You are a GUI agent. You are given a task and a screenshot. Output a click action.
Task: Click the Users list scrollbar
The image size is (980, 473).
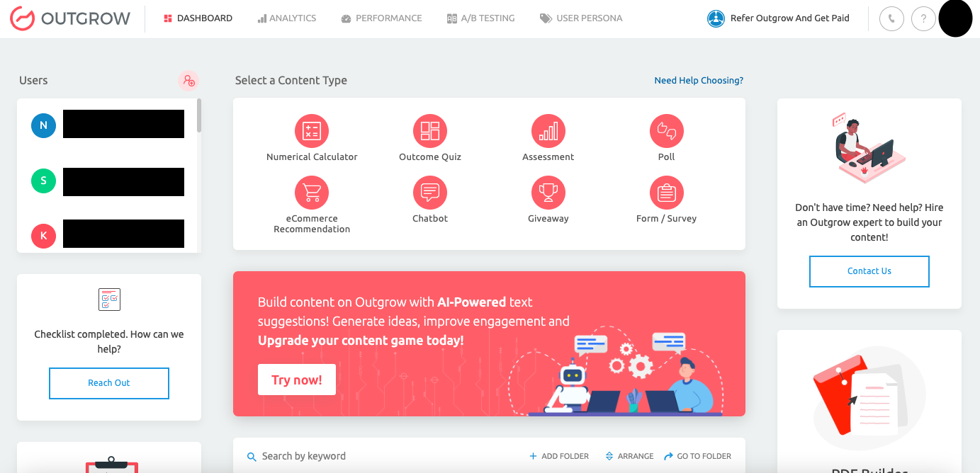[x=199, y=115]
